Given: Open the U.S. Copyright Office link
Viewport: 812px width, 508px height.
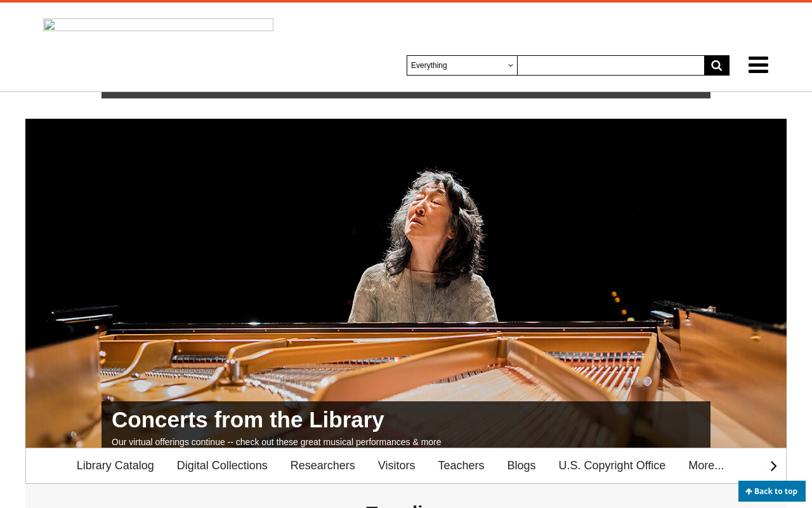Looking at the screenshot, I should tap(612, 465).
